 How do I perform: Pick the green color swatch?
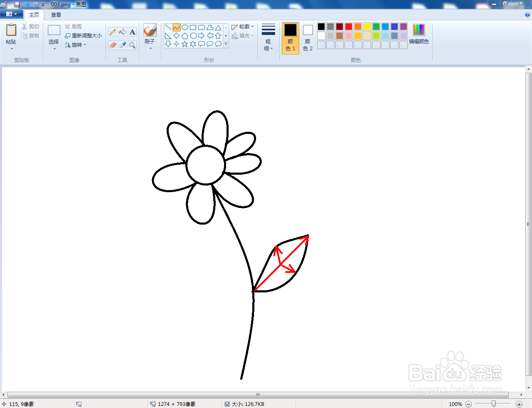click(x=376, y=27)
